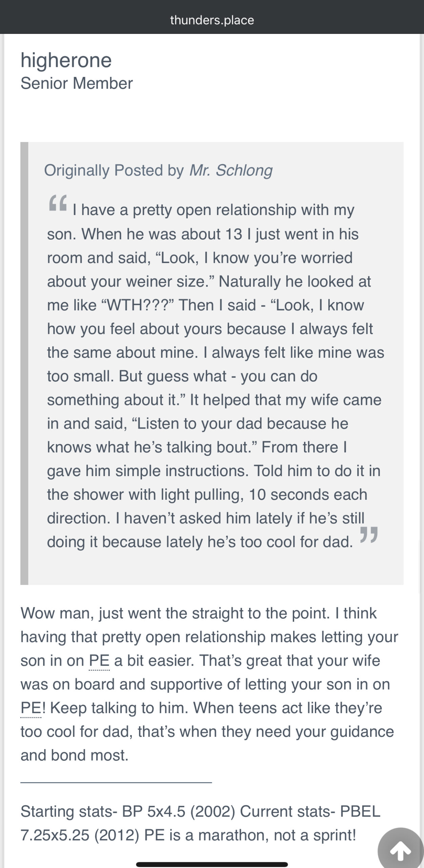Click inside the gray quoted post box
Screen dimensions: 424x868
pos(216,363)
